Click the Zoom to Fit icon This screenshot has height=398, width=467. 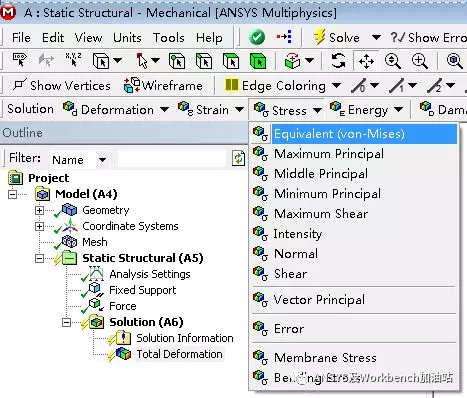coord(455,61)
